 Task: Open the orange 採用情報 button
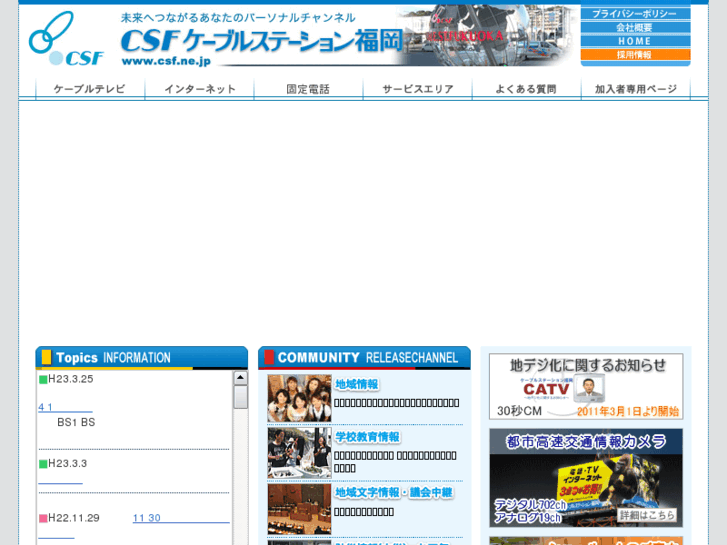635,55
